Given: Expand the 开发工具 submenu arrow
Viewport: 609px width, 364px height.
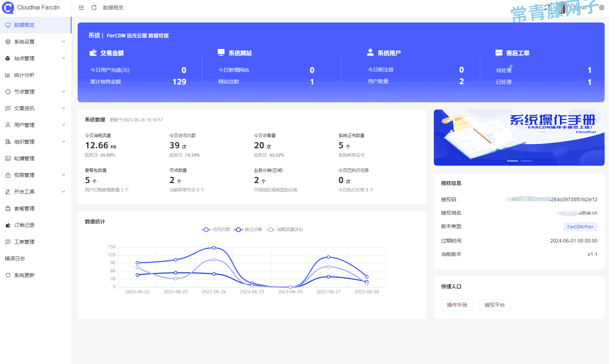Looking at the screenshot, I should (63, 192).
